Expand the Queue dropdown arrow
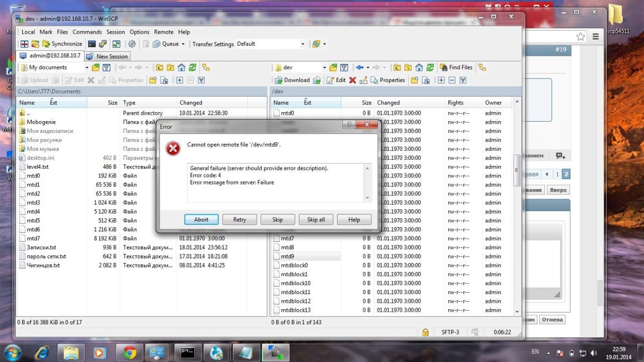Image resolution: width=644 pixels, height=362 pixels. point(183,44)
